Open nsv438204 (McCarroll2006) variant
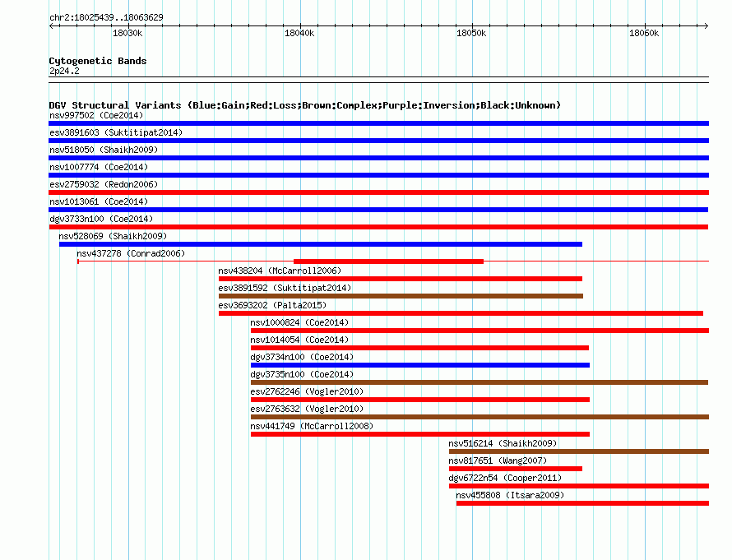The height and width of the screenshot is (560, 732). point(280,271)
